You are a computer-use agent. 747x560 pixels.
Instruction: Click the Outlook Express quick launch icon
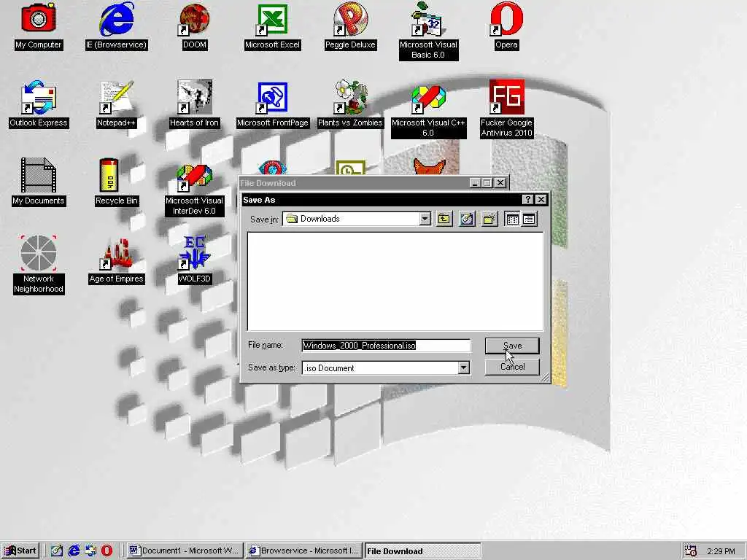click(90, 551)
